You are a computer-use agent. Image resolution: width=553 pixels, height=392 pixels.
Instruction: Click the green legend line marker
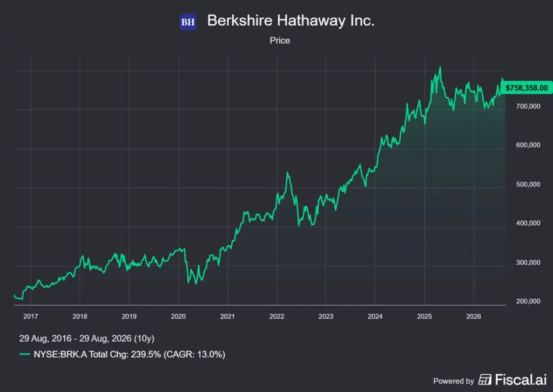coord(25,354)
